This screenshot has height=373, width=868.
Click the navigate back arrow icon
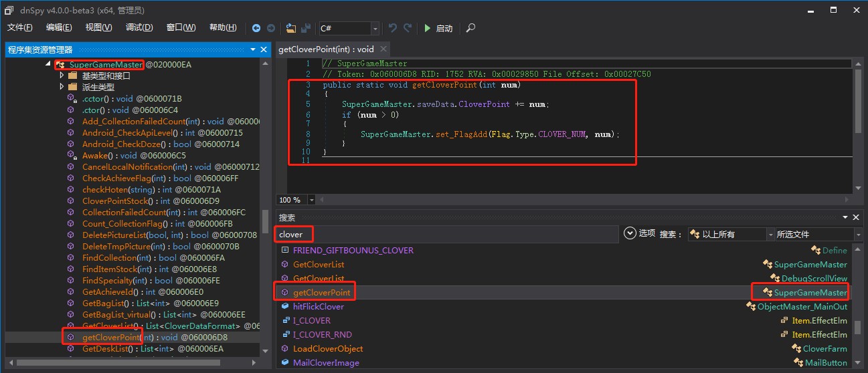click(x=256, y=28)
